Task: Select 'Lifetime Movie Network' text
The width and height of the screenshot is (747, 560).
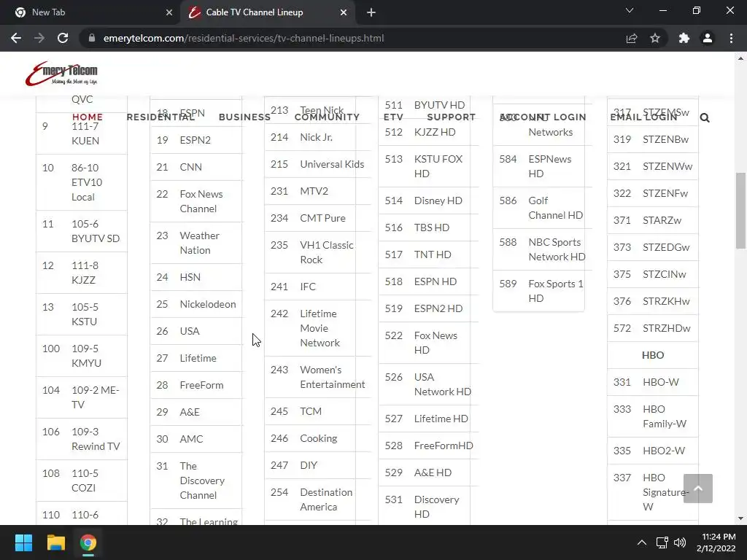Action: click(320, 328)
